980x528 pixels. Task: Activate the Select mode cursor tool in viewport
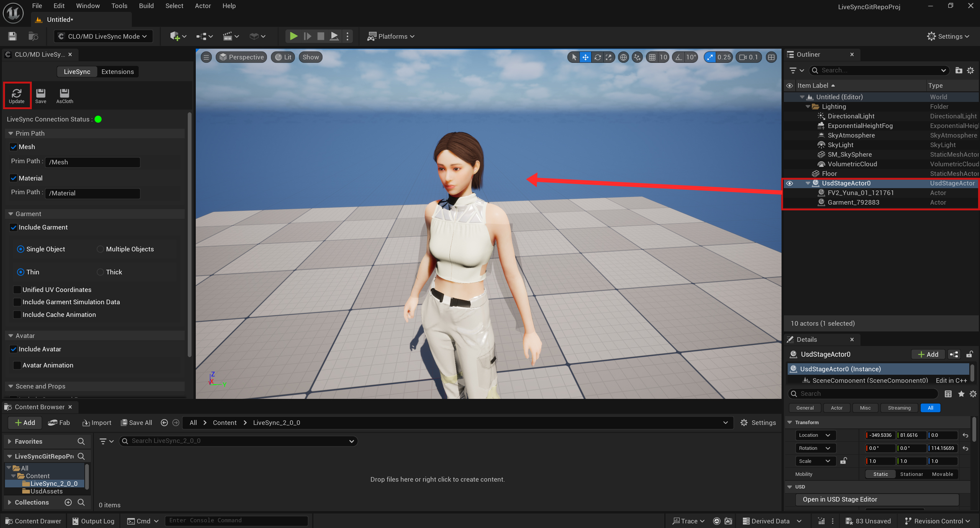pyautogui.click(x=574, y=57)
